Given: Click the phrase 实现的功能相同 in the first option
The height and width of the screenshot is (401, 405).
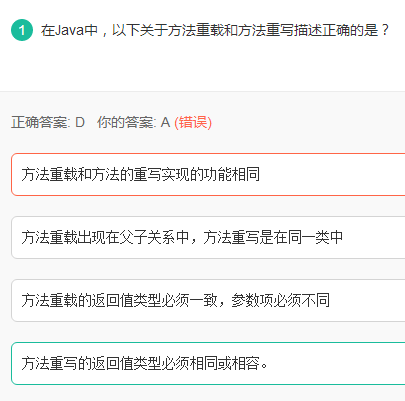Looking at the screenshot, I should [x=210, y=174].
